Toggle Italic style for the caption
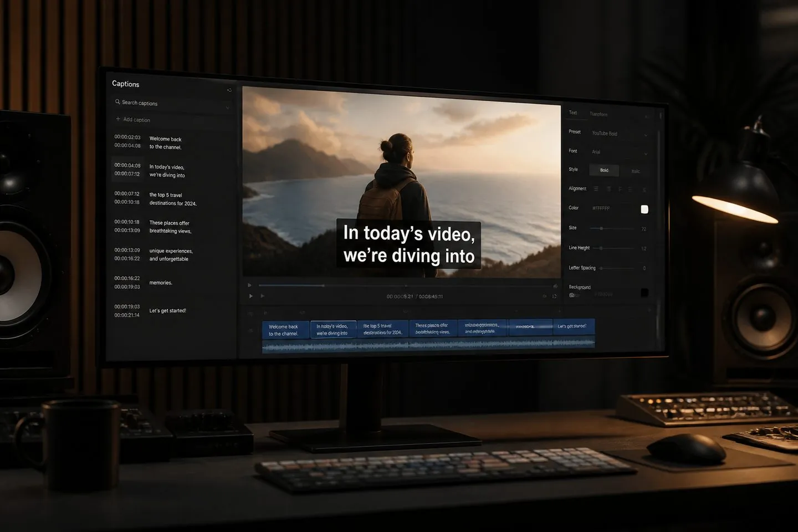Viewport: 798px width, 532px height. coord(635,171)
